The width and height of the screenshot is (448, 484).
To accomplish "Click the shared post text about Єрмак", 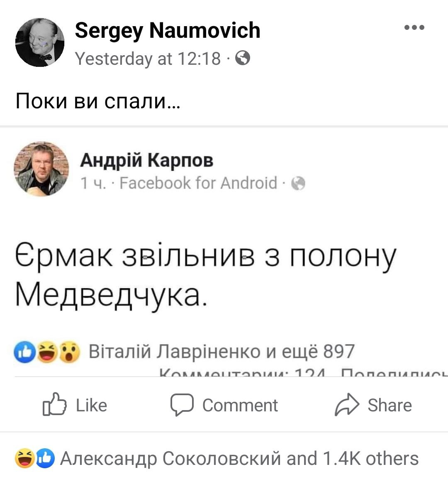I will coord(205,276).
